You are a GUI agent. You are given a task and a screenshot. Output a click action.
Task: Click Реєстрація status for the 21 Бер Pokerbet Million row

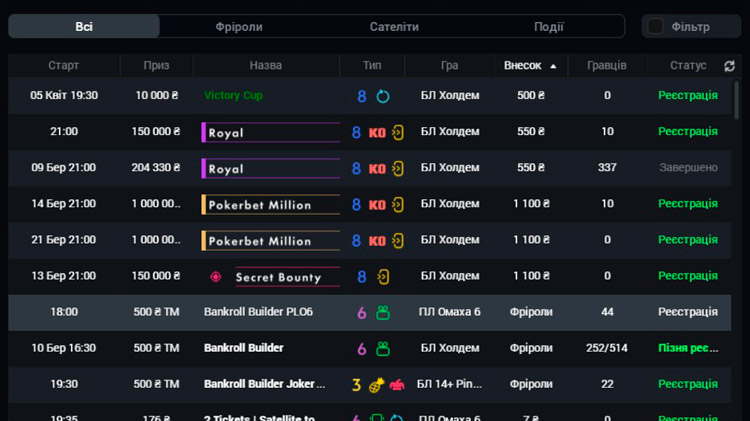tap(687, 241)
